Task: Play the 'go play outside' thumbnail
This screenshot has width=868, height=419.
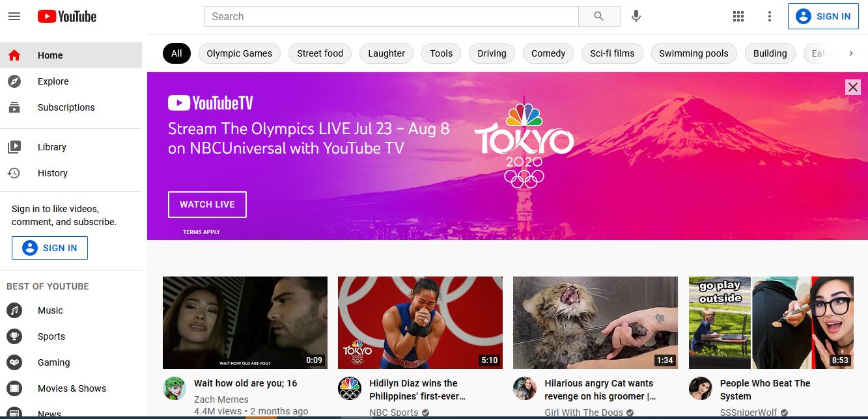Action: 771,323
